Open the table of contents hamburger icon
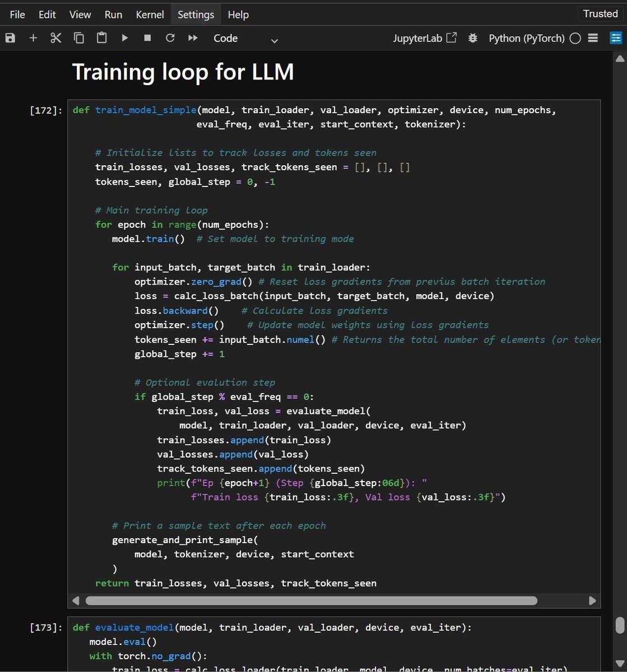The height and width of the screenshot is (672, 627). pos(593,38)
